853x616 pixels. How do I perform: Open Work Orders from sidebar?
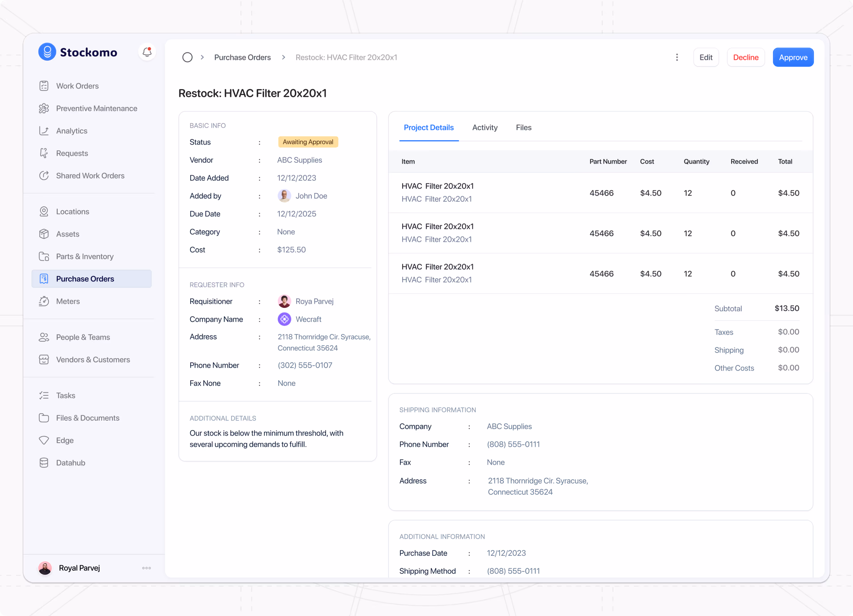tap(77, 86)
